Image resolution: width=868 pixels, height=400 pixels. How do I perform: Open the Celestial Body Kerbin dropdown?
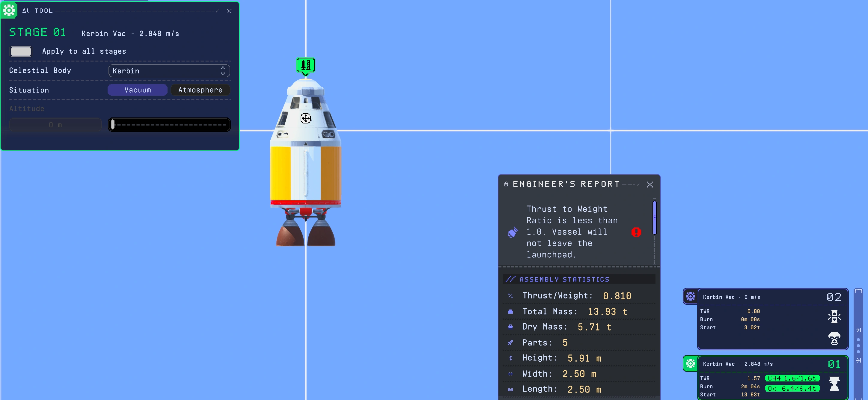pyautogui.click(x=169, y=71)
